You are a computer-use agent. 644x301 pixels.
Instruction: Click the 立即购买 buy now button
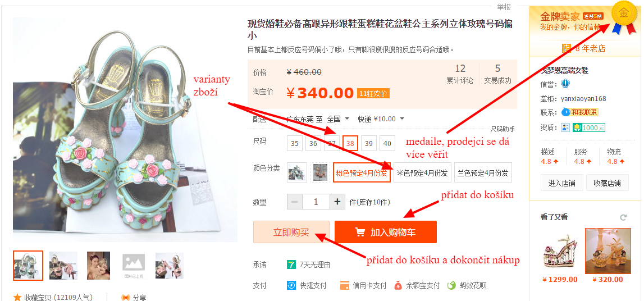291,232
